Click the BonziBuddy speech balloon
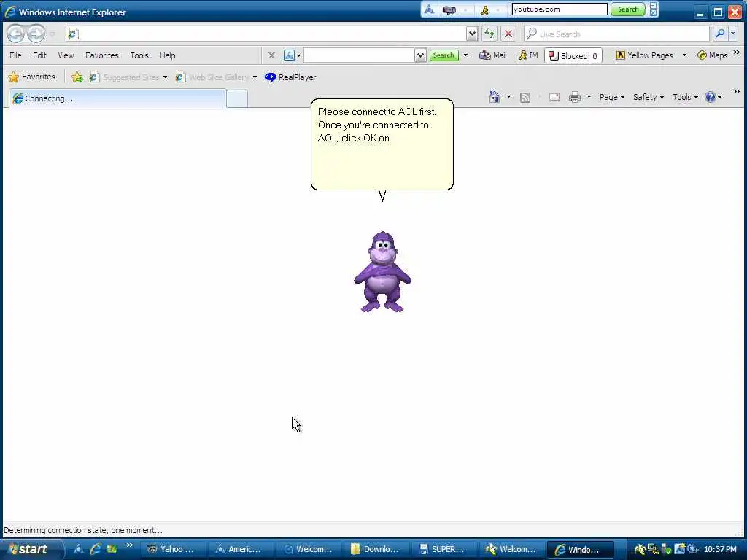The width and height of the screenshot is (747, 560). (382, 145)
